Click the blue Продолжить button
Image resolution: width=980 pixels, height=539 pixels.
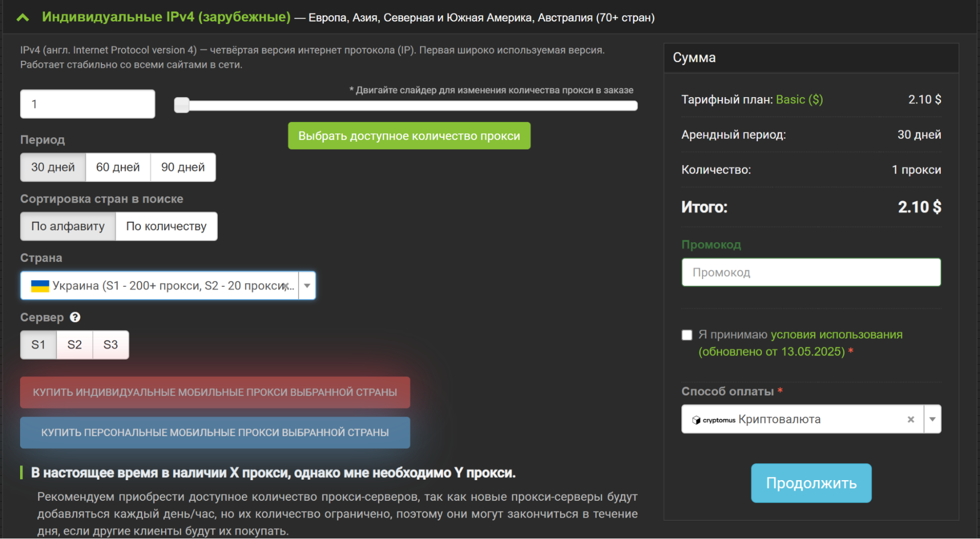(x=811, y=483)
